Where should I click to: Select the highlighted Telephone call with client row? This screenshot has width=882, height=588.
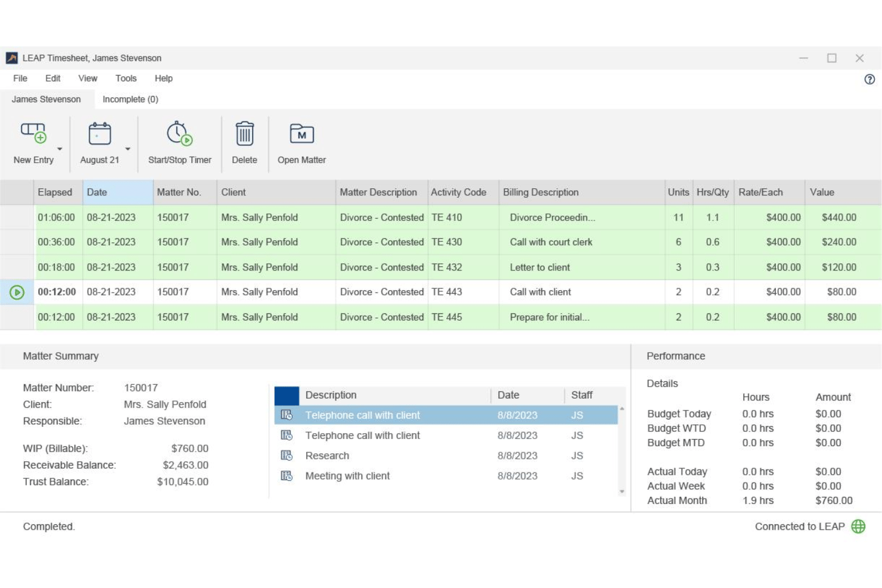[446, 415]
